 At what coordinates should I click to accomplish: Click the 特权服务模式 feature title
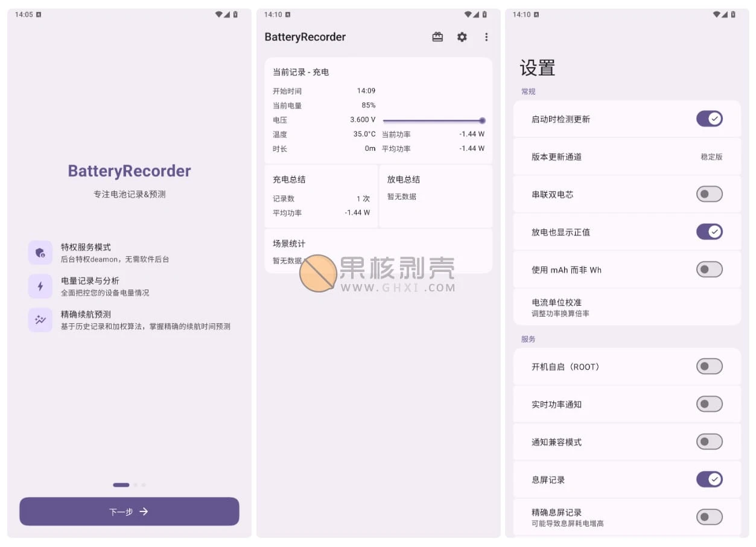[86, 247]
